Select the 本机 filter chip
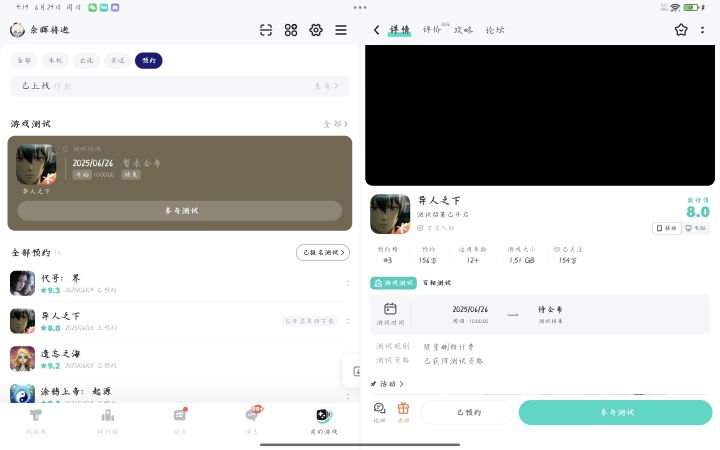Screen dimensions: 720x450 click(55, 61)
